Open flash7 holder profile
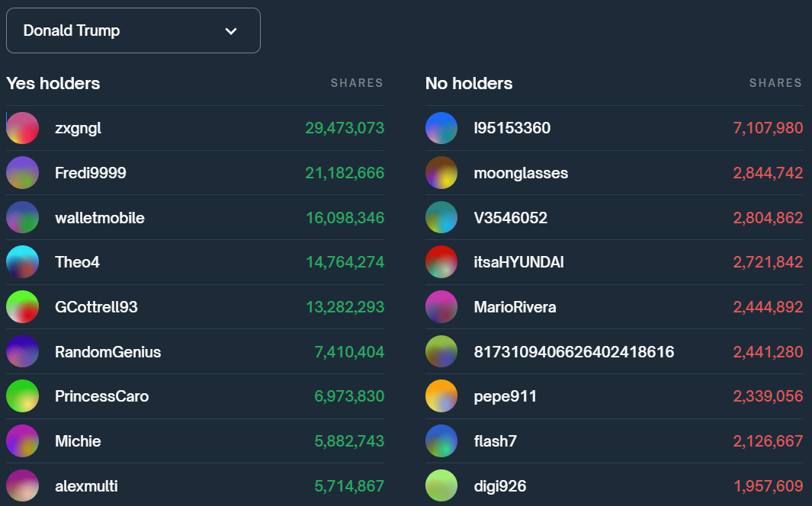 point(495,441)
